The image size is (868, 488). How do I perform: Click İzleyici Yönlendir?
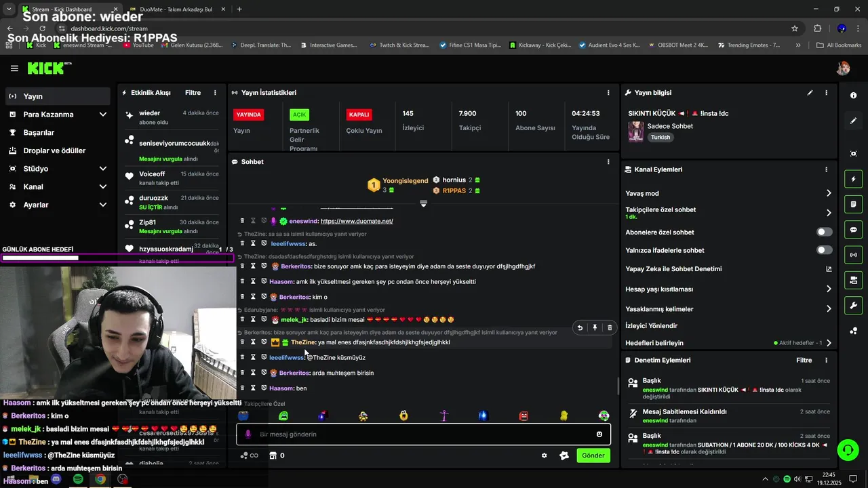[651, 326]
